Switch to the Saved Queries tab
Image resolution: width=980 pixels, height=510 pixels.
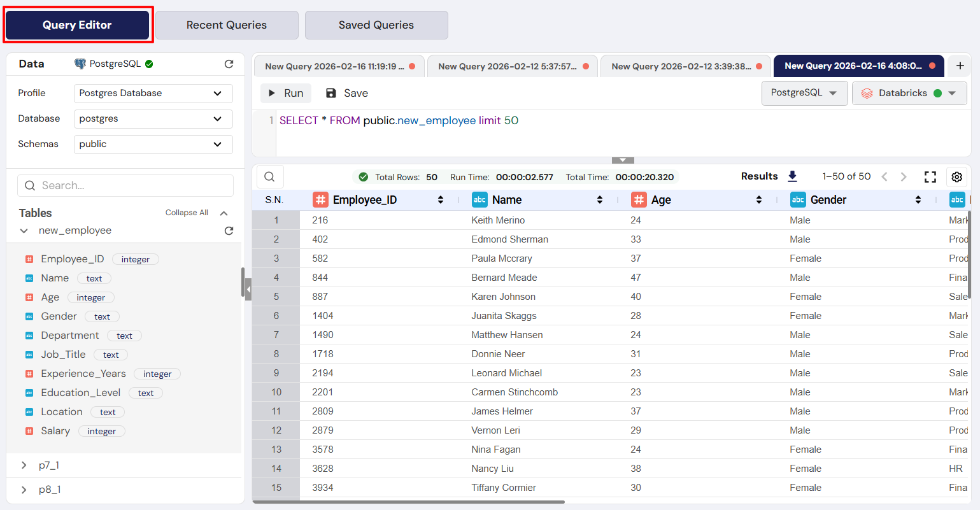coord(376,25)
